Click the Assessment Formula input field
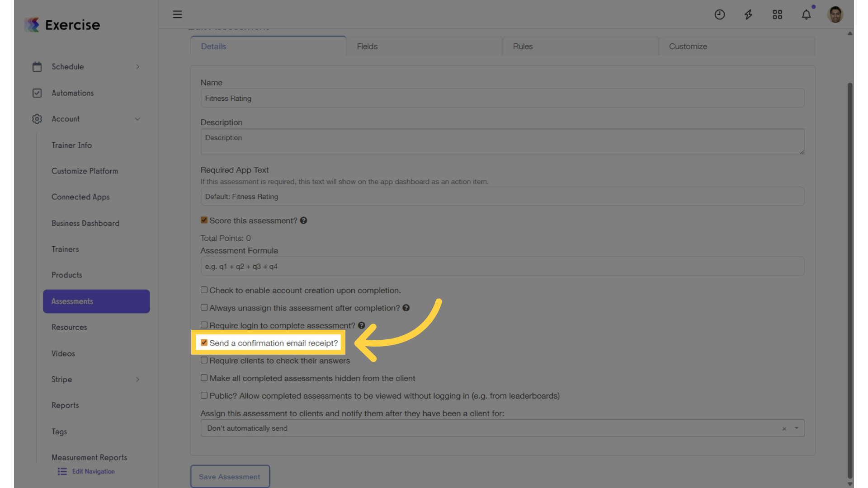 click(x=502, y=266)
